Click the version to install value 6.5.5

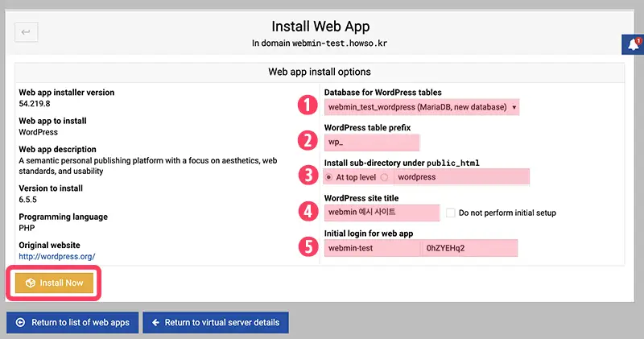coord(27,200)
